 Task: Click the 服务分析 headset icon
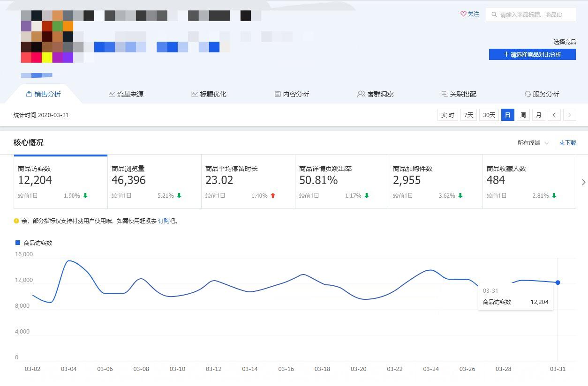tap(528, 94)
